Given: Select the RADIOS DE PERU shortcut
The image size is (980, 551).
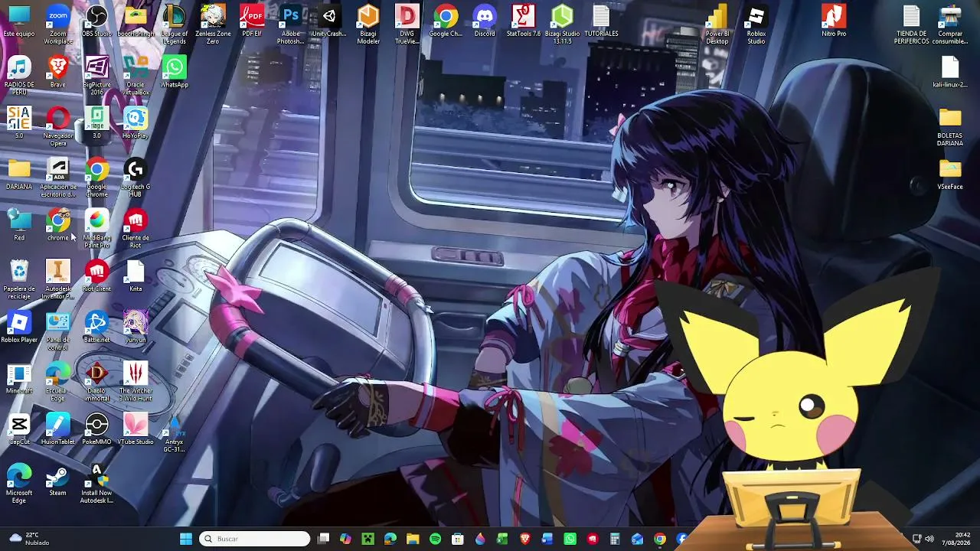Looking at the screenshot, I should (19, 76).
